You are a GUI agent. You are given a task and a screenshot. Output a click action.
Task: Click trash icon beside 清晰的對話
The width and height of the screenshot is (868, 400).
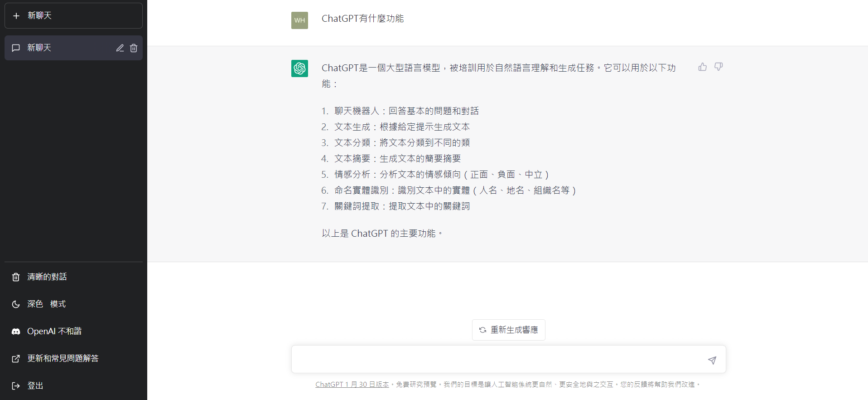[16, 277]
